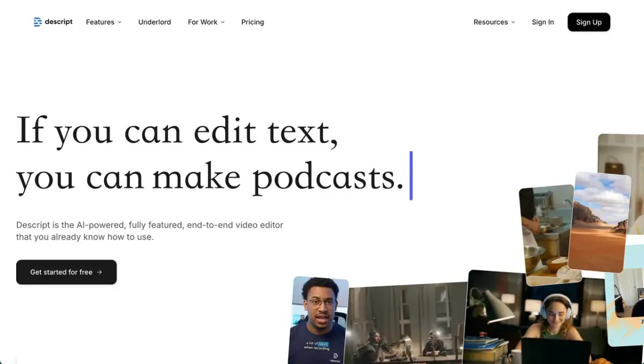The height and width of the screenshot is (364, 644).
Task: Open the desert landscape thumbnail
Action: click(599, 222)
